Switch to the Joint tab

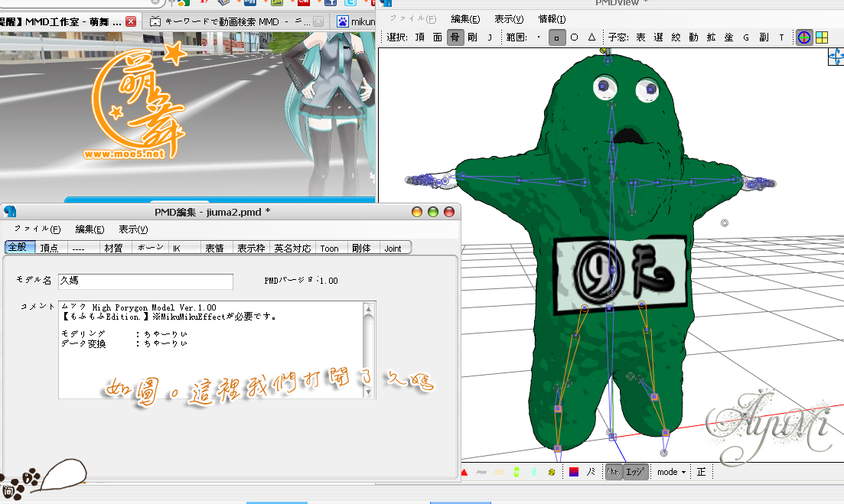tap(393, 248)
